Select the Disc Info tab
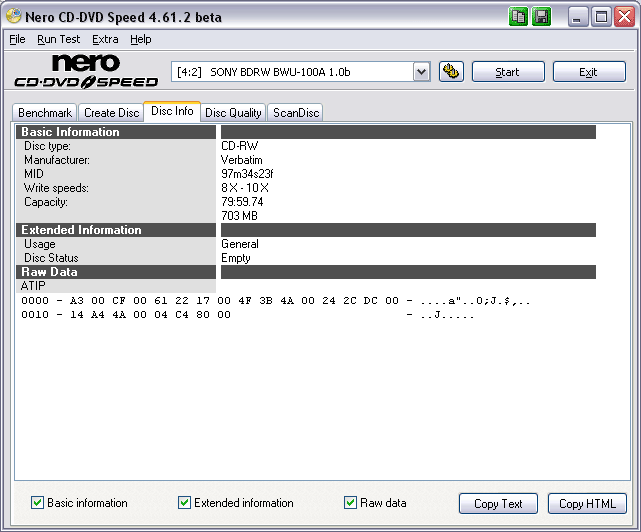 click(x=172, y=111)
